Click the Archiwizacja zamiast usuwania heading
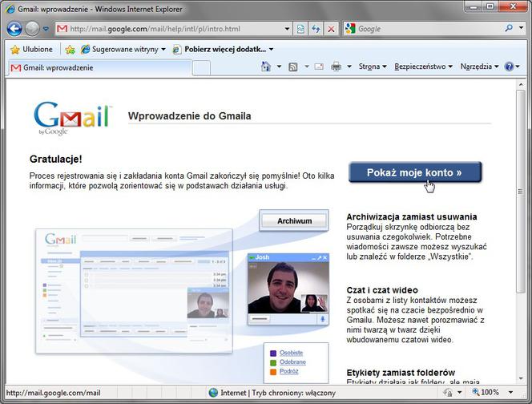The image size is (532, 404). (x=412, y=217)
